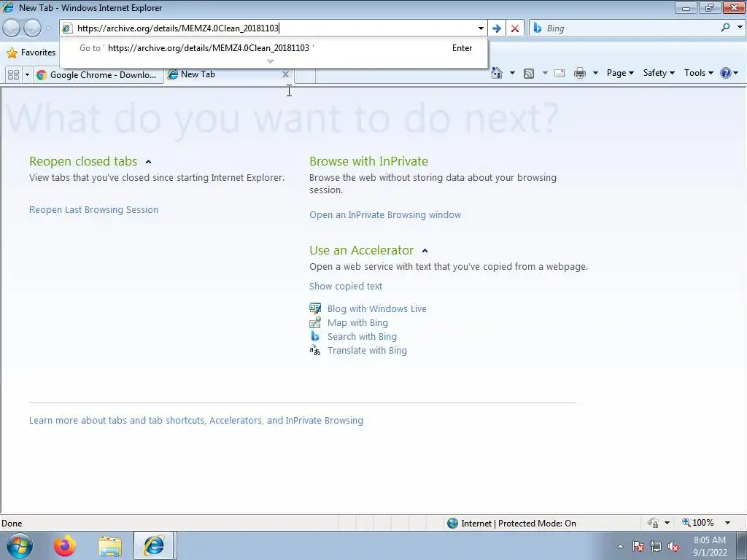Click the muted volume tray icon
Image resolution: width=747 pixels, height=560 pixels.
(673, 546)
